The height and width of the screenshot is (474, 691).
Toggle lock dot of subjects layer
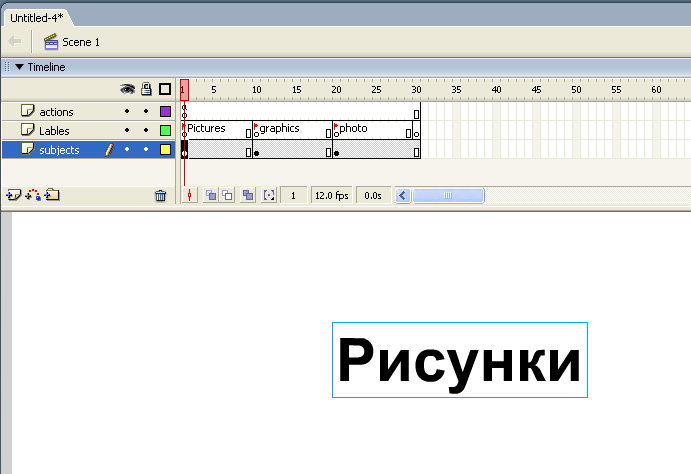(146, 149)
